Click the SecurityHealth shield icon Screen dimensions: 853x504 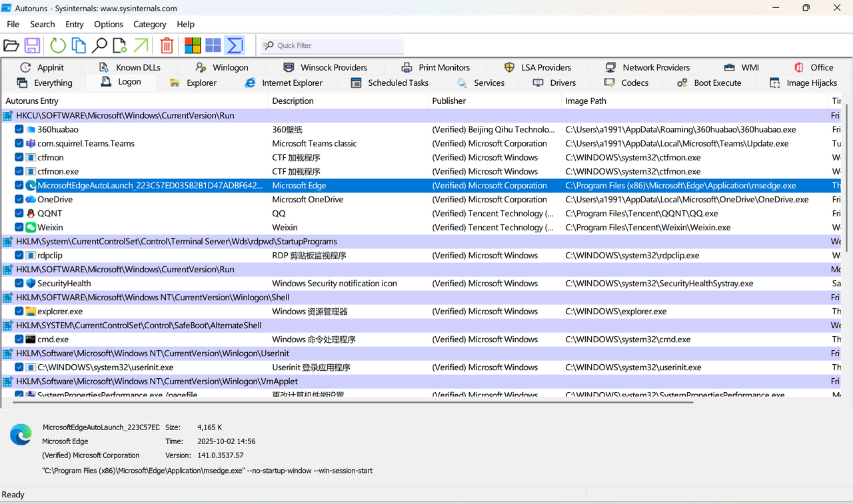[31, 284]
